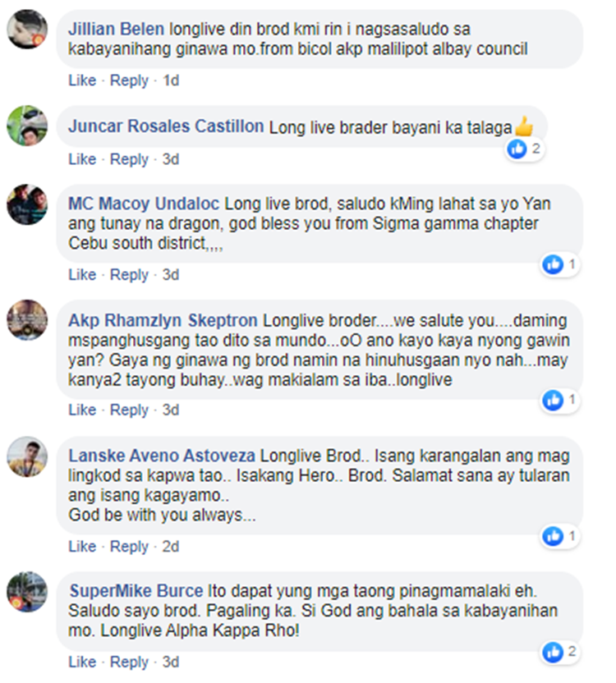Like SuperMike Burce's comment
616x683 pixels.
coord(82,662)
